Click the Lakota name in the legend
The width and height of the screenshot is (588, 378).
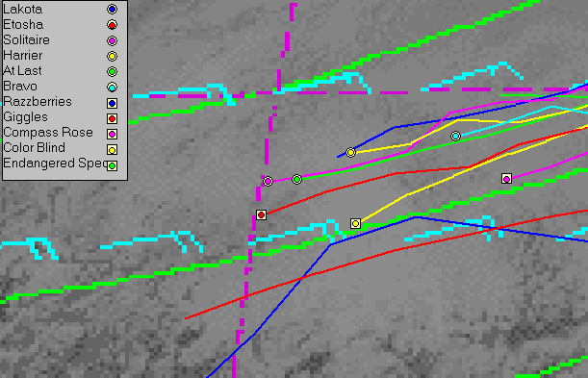tap(22, 9)
